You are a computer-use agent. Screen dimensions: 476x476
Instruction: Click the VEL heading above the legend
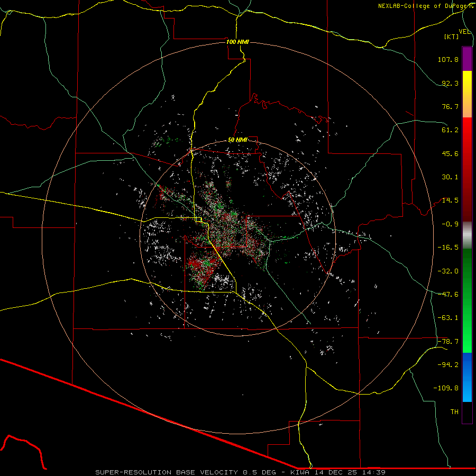pyautogui.click(x=464, y=32)
